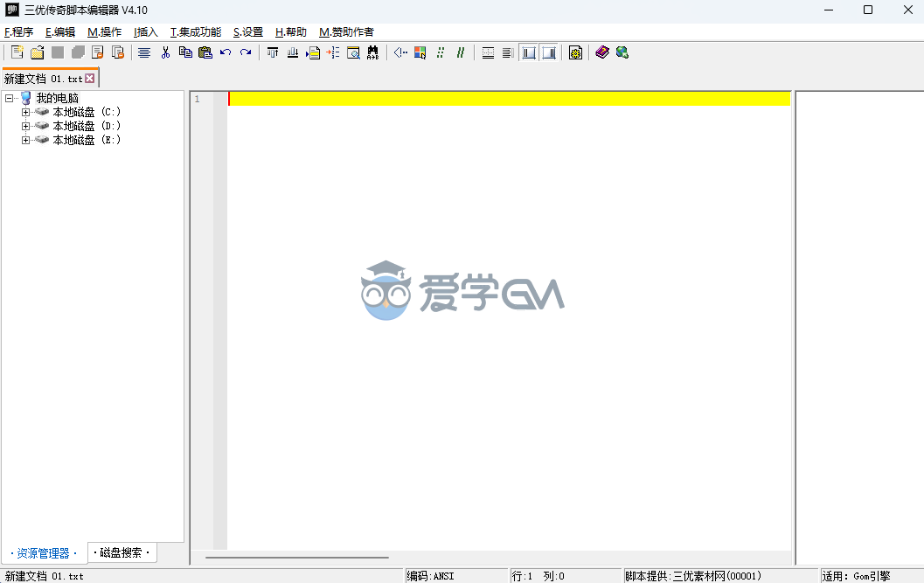This screenshot has width=924, height=583.
Task: Click 编码:ANSI in the status bar
Action: (431, 576)
